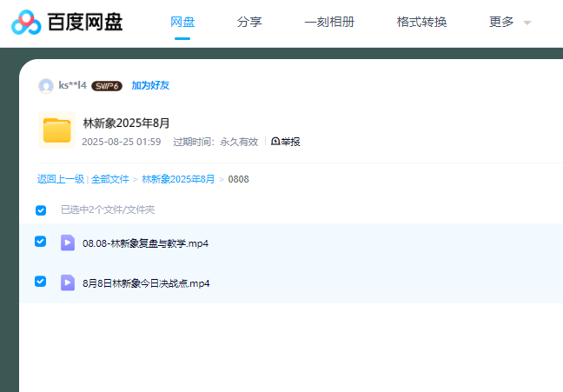Screen dimensions: 563x392
Task: Click the arrow beside 更多
Action: pos(527,23)
